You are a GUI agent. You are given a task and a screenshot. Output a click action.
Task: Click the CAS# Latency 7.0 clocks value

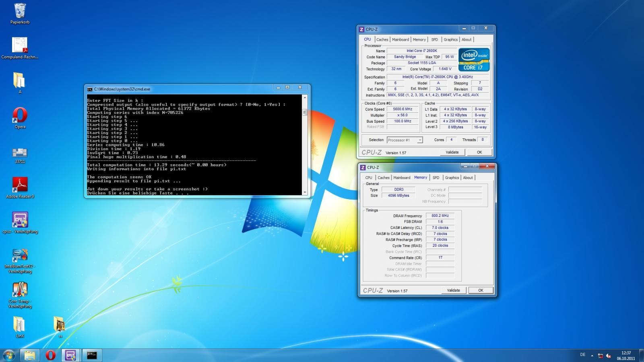point(440,228)
